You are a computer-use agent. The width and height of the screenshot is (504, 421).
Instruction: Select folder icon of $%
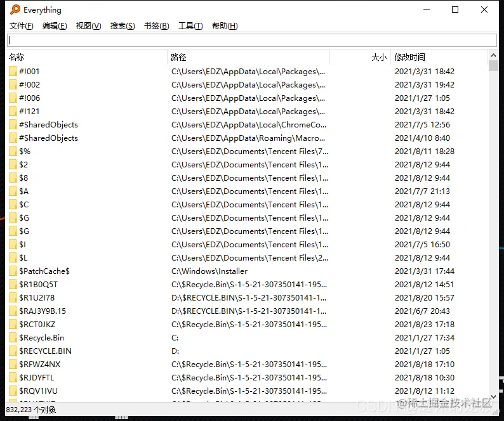(13, 152)
